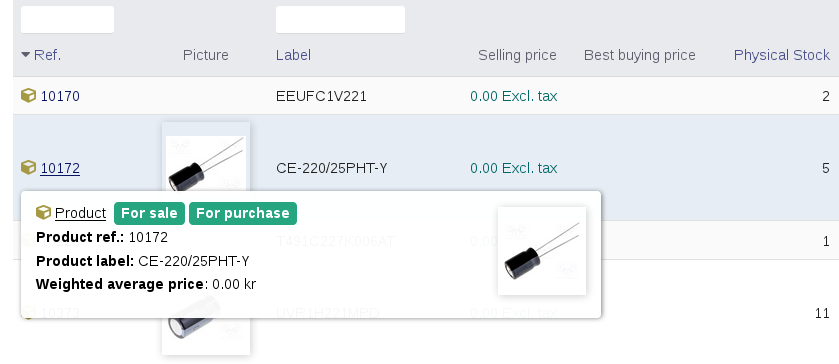Viewport: 839px width, 364px height.
Task: Focus the Ref. filter search field
Action: 67,20
